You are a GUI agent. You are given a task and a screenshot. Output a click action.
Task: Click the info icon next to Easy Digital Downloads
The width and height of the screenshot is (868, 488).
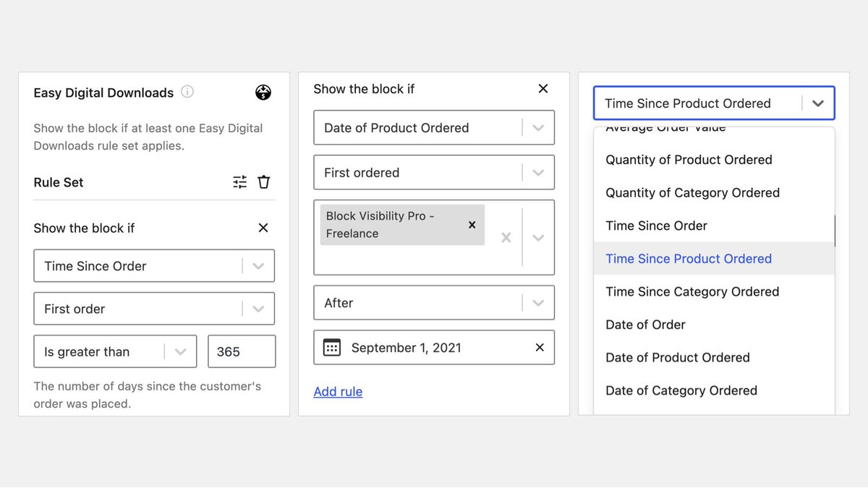click(x=187, y=92)
